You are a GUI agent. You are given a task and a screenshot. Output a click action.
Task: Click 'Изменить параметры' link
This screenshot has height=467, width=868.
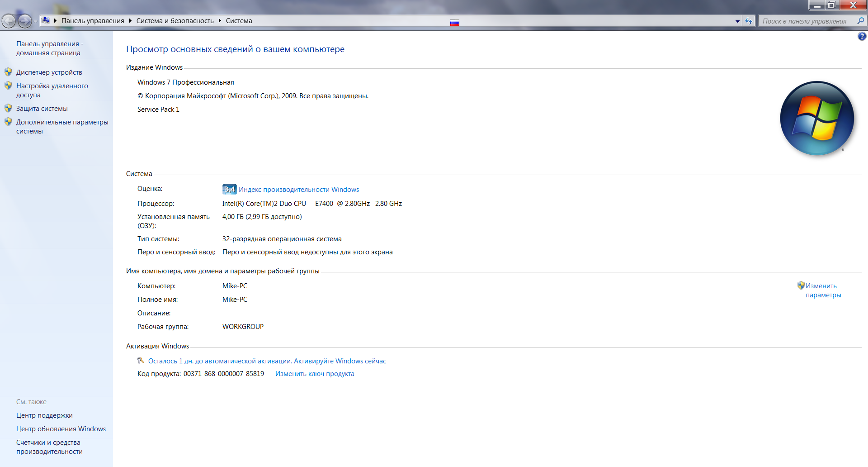(x=823, y=291)
